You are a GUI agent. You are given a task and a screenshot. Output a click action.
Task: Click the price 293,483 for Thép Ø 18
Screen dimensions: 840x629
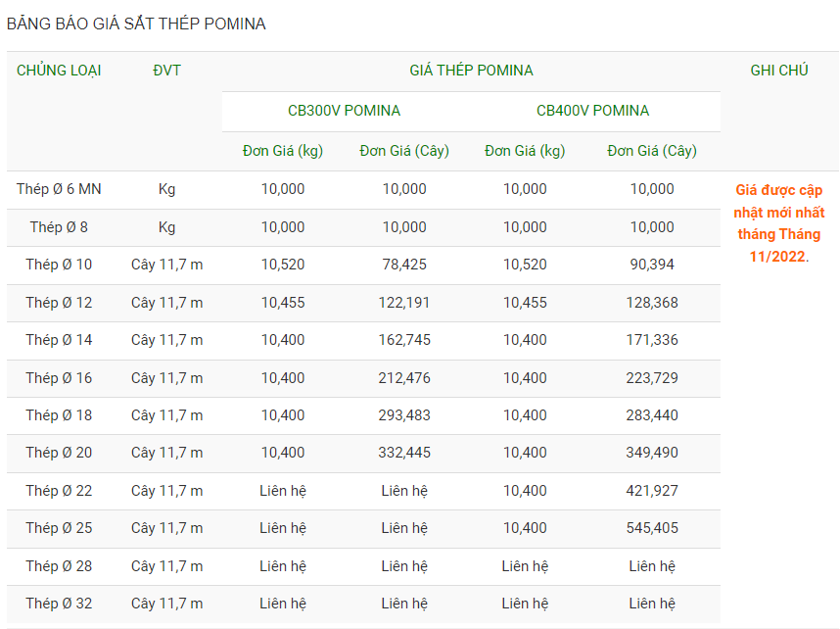click(404, 415)
